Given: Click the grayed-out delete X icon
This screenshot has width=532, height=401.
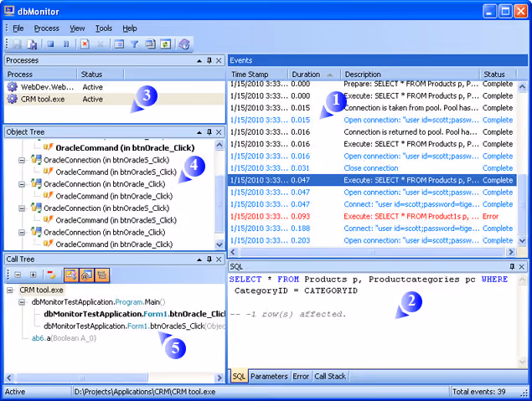Looking at the screenshot, I should 101,44.
